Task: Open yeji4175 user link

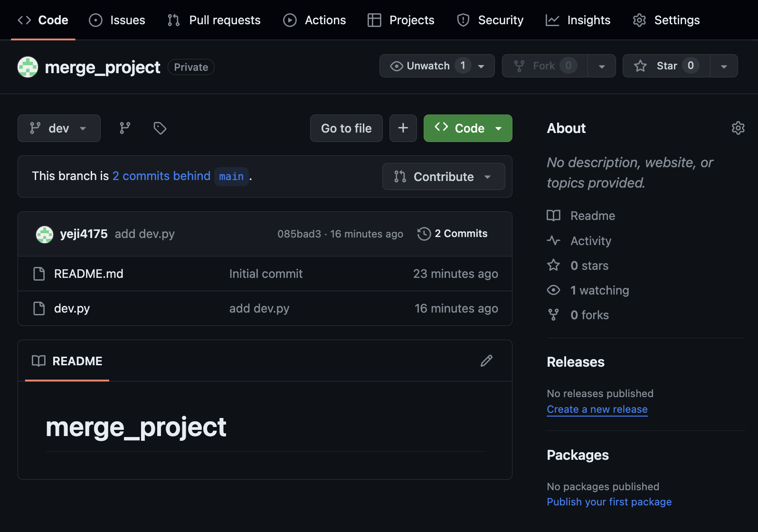Action: (84, 234)
